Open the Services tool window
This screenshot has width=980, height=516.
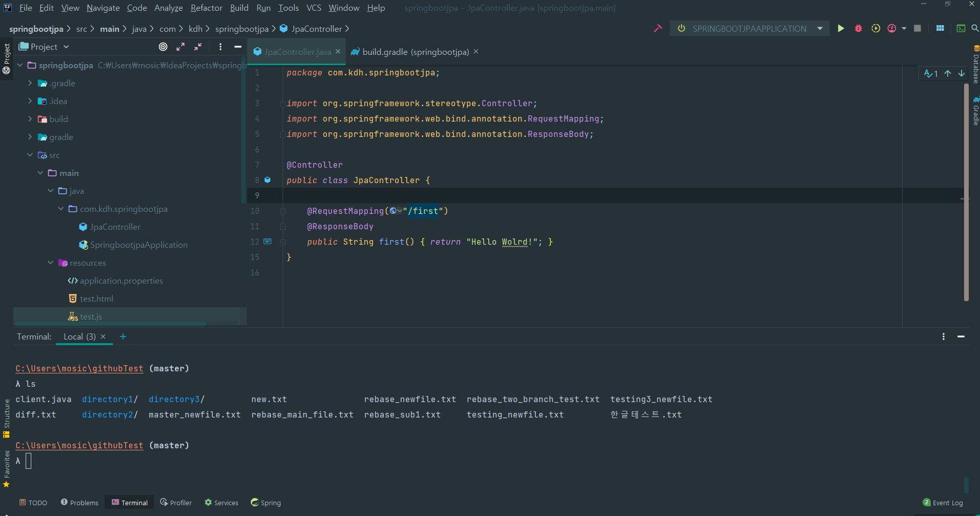tap(222, 503)
